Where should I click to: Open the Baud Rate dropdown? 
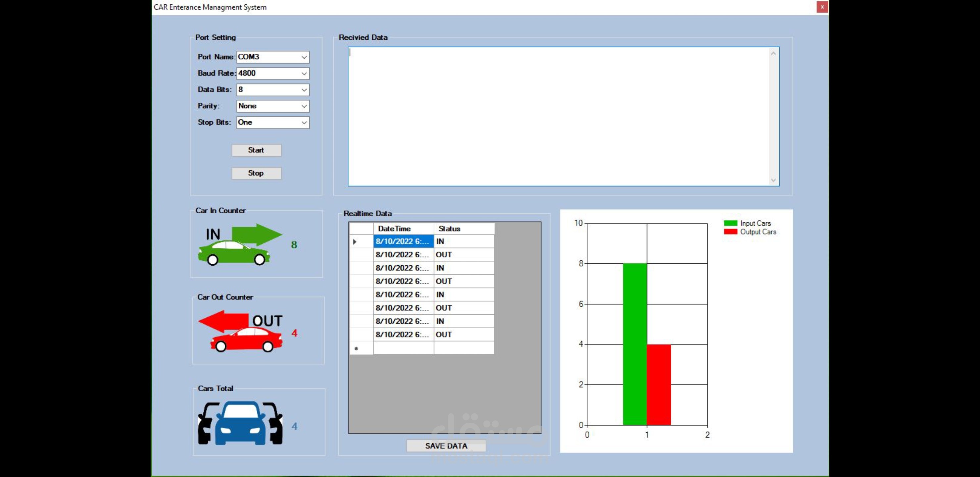[x=273, y=74]
